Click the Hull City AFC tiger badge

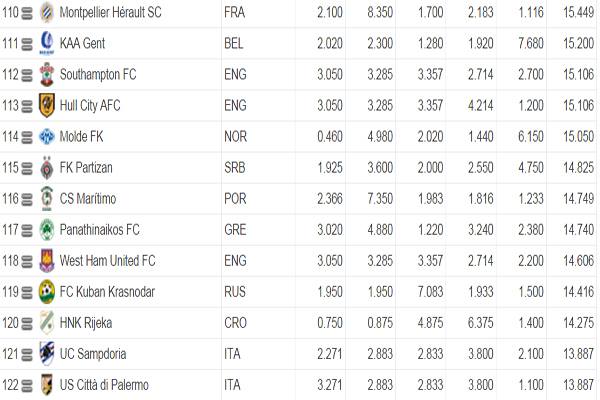pyautogui.click(x=46, y=106)
